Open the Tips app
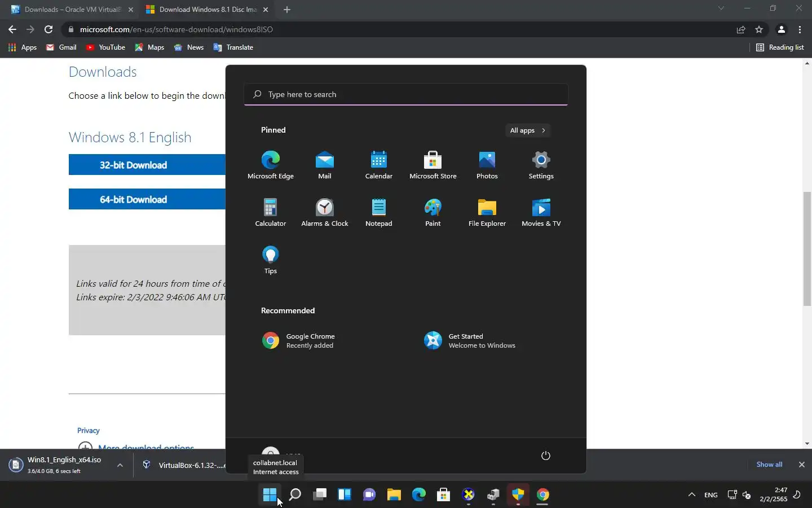This screenshot has width=812, height=508. tap(271, 260)
